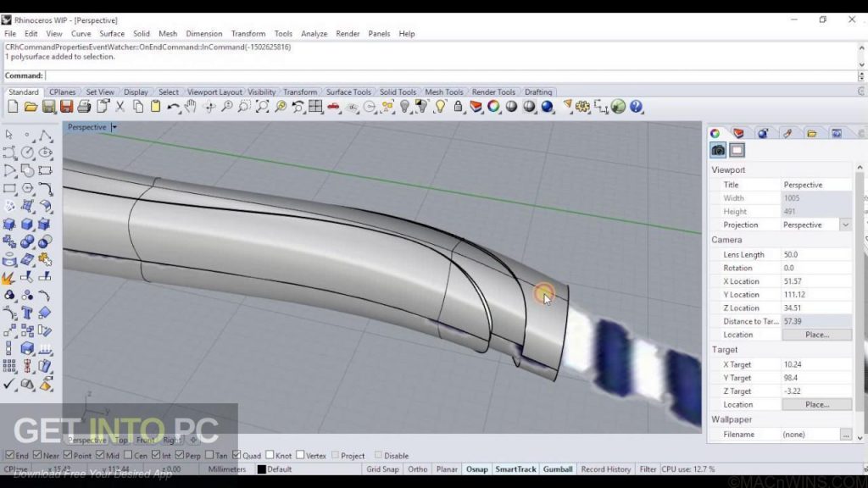
Task: Select the Explode tool in sidebar
Action: [x=9, y=277]
